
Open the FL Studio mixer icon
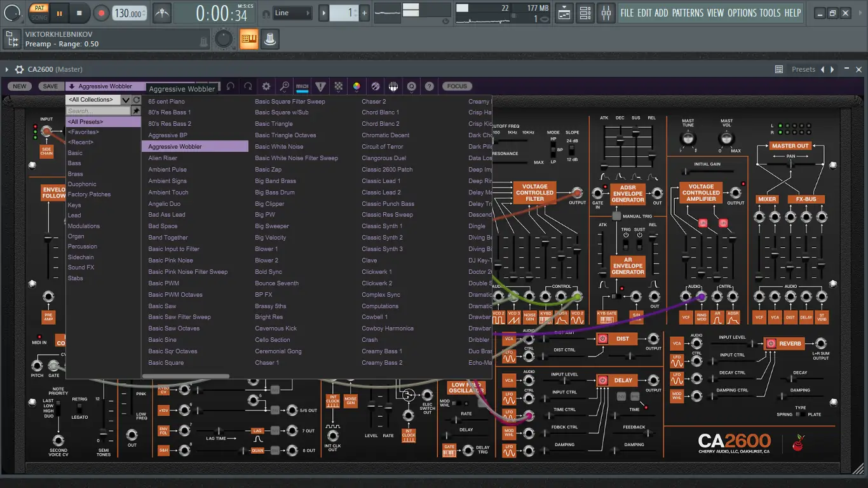point(606,13)
